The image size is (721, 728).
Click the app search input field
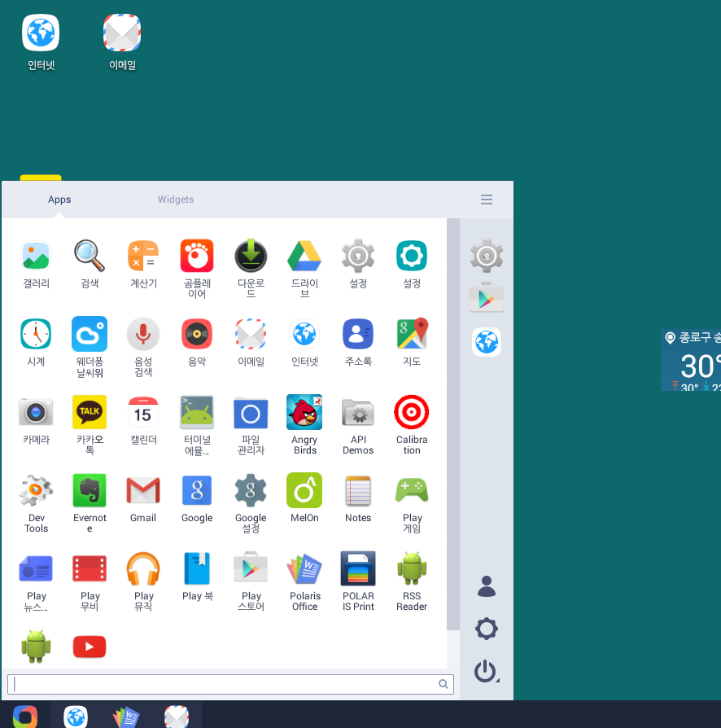(230, 684)
